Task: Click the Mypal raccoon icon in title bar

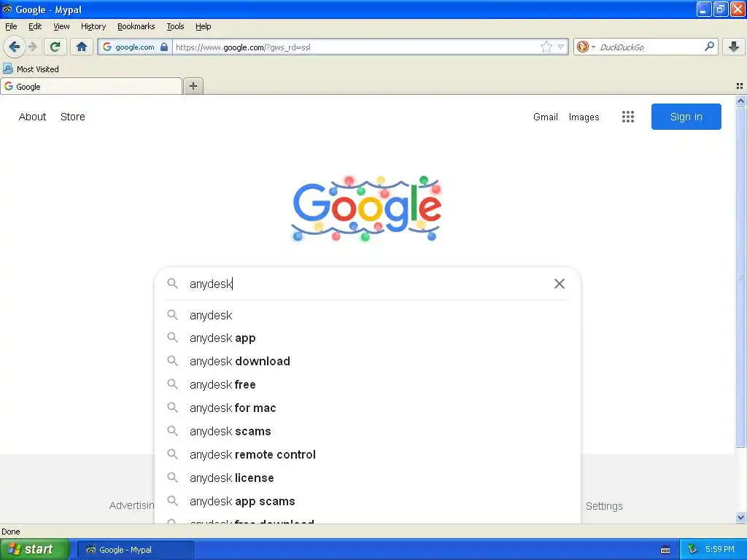Action: (7, 9)
